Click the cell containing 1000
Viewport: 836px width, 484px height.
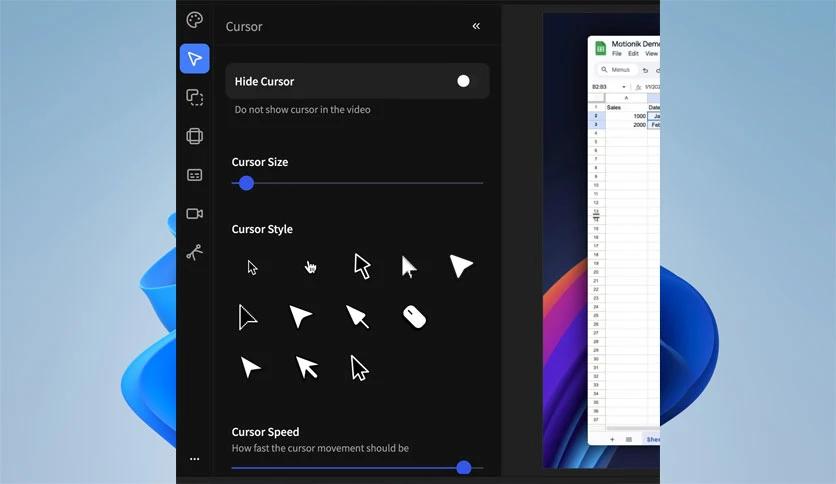pyautogui.click(x=626, y=116)
